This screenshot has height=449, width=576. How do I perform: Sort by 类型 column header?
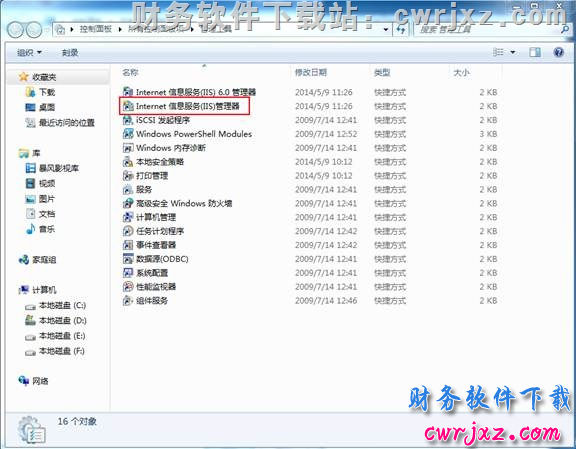(x=382, y=72)
